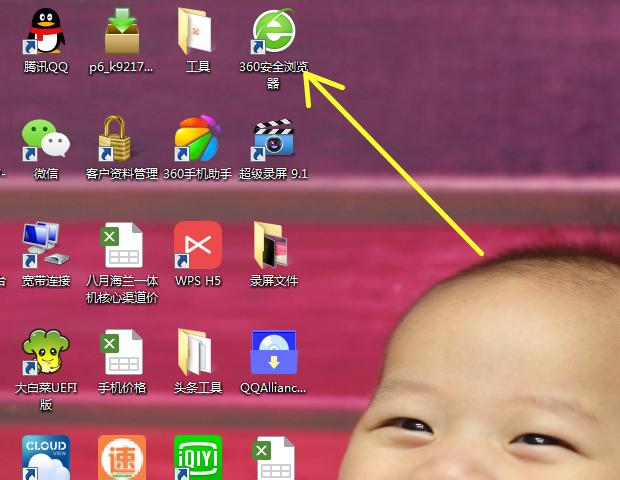Viewport: 620px width, 480px height.
Task: Click the orange 速 app icon
Action: [122, 457]
